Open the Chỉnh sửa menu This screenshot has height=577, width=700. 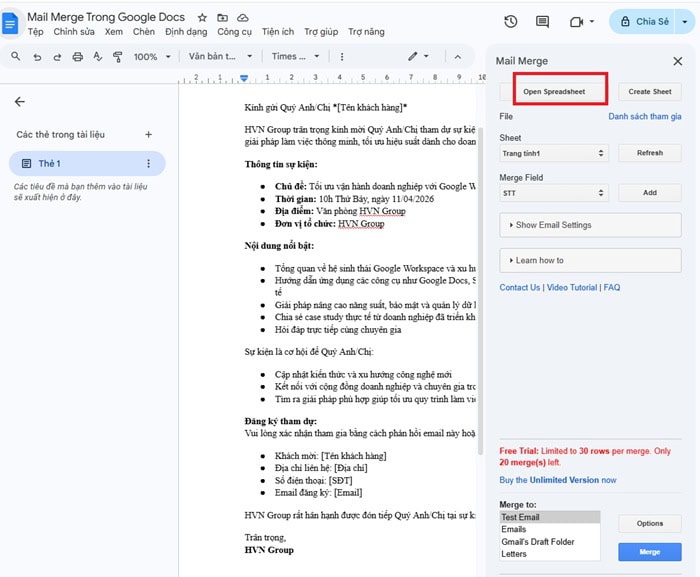click(x=74, y=32)
